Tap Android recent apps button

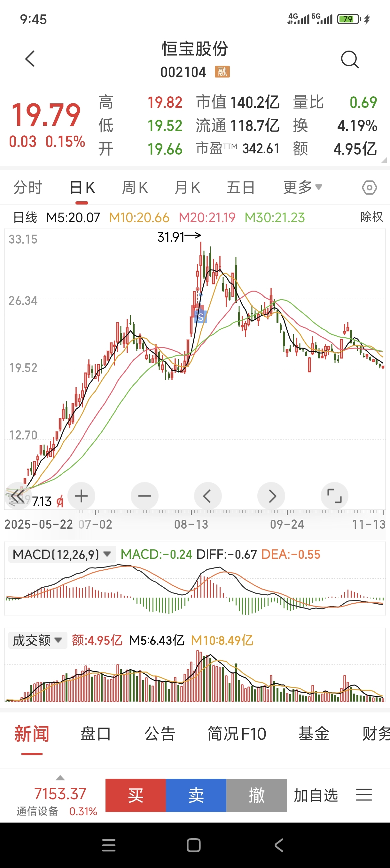(109, 845)
